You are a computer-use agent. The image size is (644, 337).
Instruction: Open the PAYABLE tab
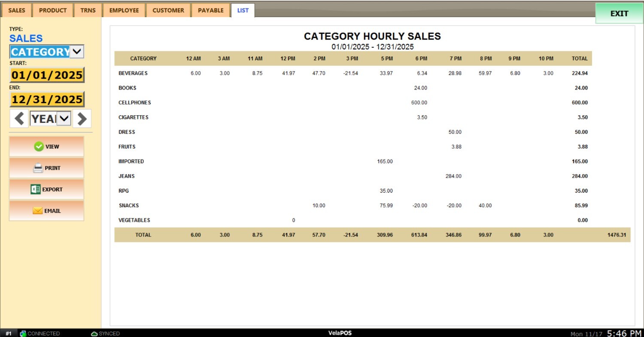[x=211, y=10]
